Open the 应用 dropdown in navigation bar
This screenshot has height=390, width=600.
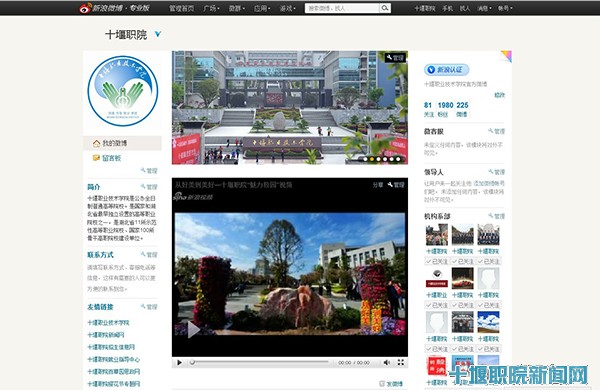coord(262,8)
